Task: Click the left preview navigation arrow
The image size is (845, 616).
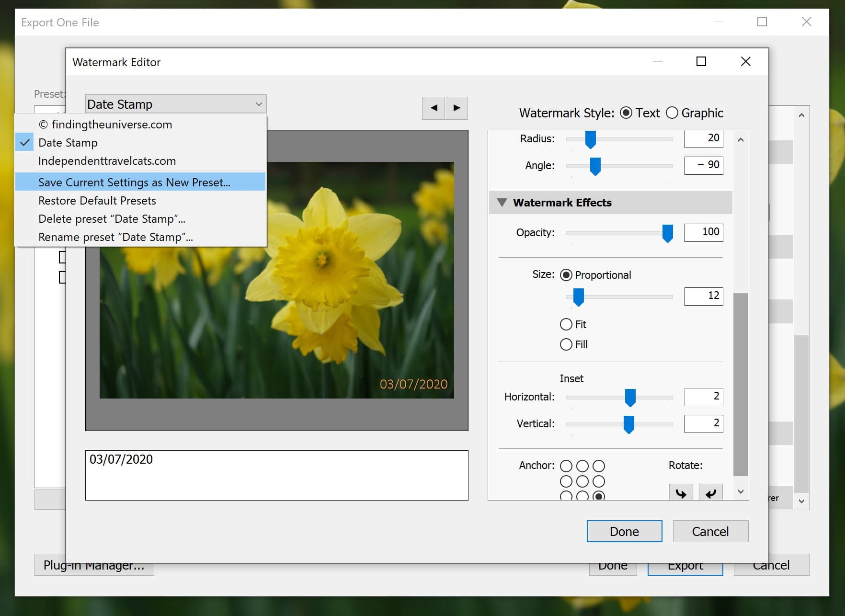Action: point(433,108)
